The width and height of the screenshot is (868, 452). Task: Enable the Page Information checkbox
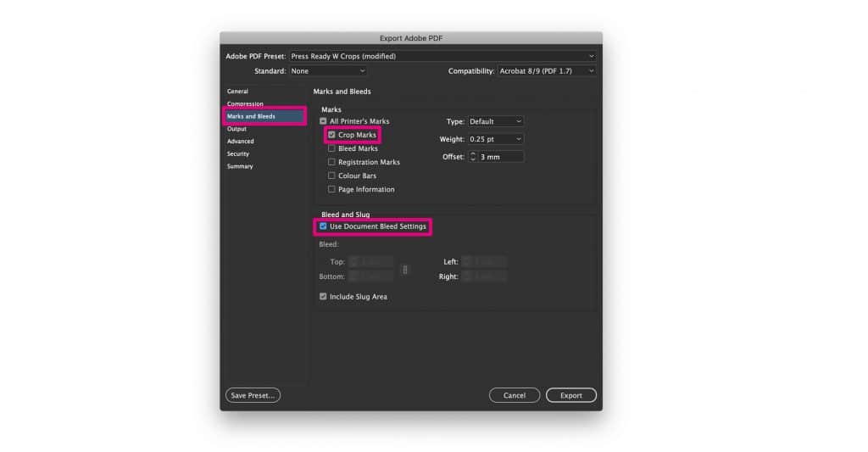click(331, 189)
